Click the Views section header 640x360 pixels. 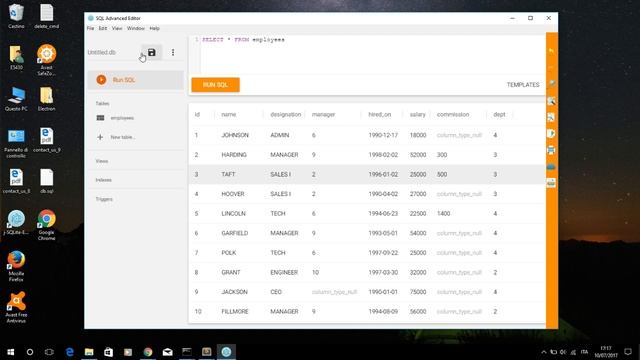click(102, 161)
